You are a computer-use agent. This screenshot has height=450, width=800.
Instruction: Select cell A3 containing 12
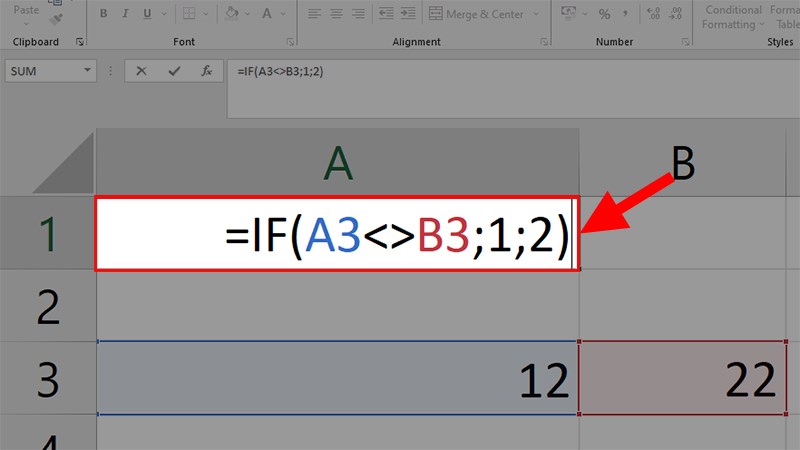[x=338, y=379]
